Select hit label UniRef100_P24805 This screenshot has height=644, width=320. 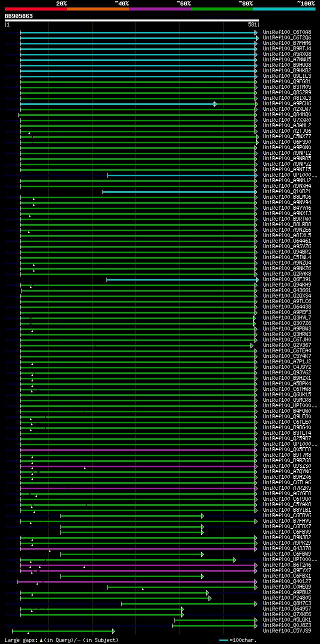coord(287,598)
